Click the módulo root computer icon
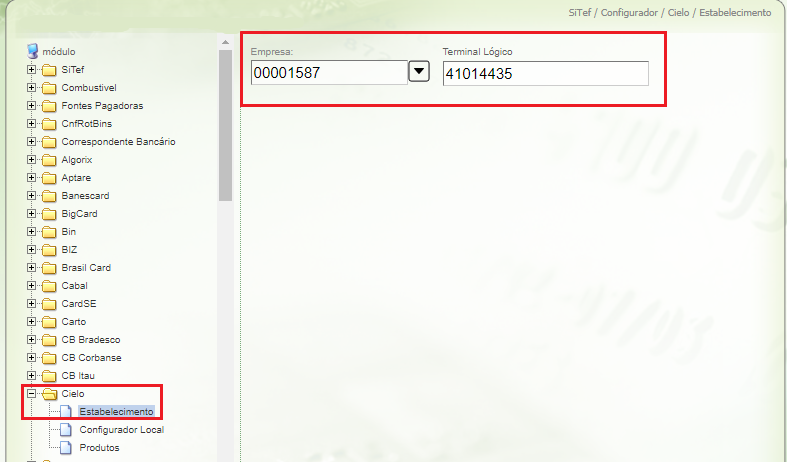This screenshot has width=787, height=462. coord(33,51)
